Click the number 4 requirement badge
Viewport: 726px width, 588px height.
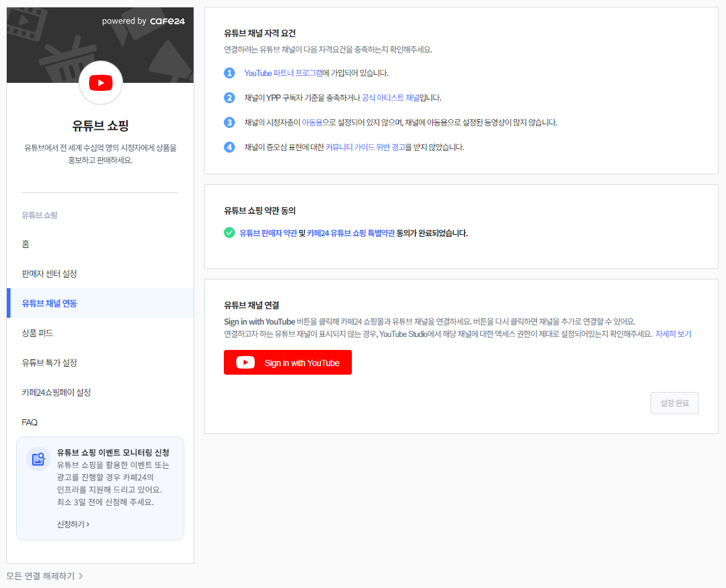coord(229,147)
